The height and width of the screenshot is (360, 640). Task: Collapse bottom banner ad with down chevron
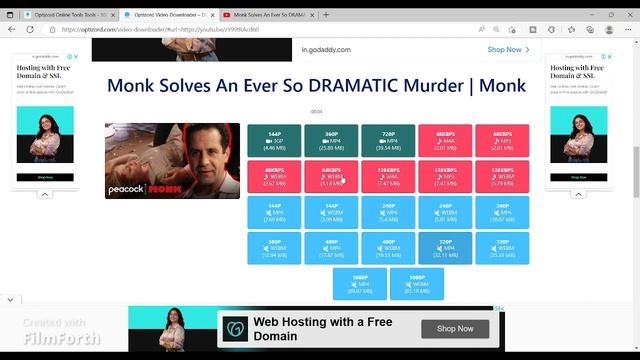pos(11,300)
